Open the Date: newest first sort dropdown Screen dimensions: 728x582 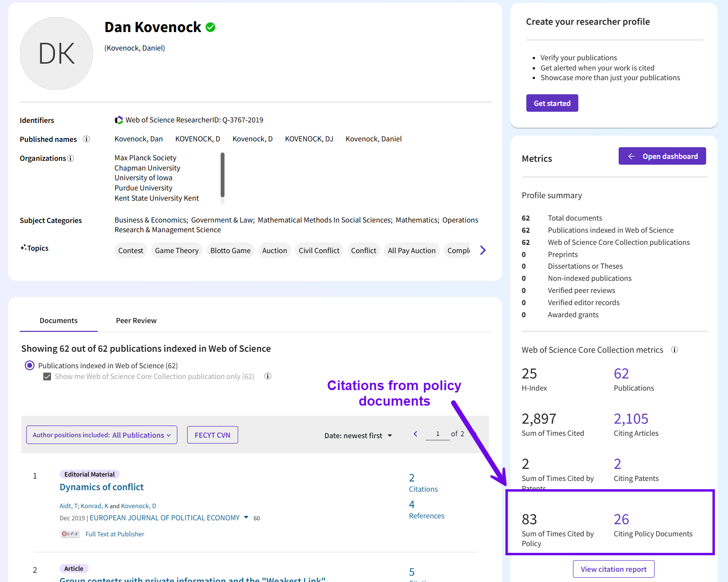358,436
